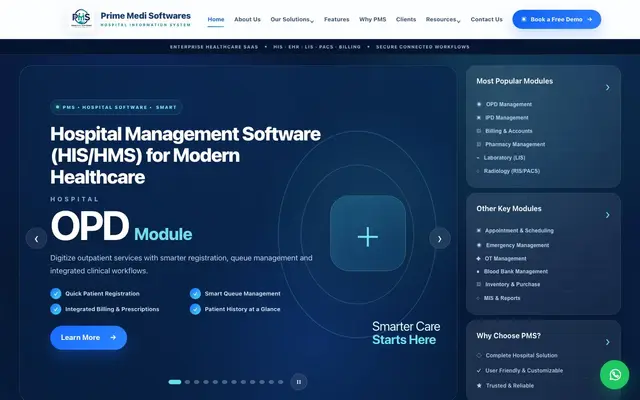Click the Smart Queue Management check icon
Viewport: 640px width, 400px height.
click(196, 293)
